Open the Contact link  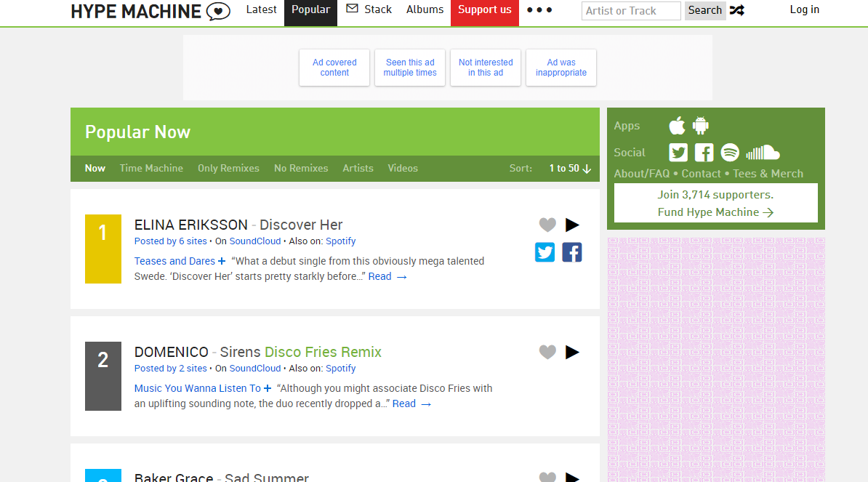point(701,174)
